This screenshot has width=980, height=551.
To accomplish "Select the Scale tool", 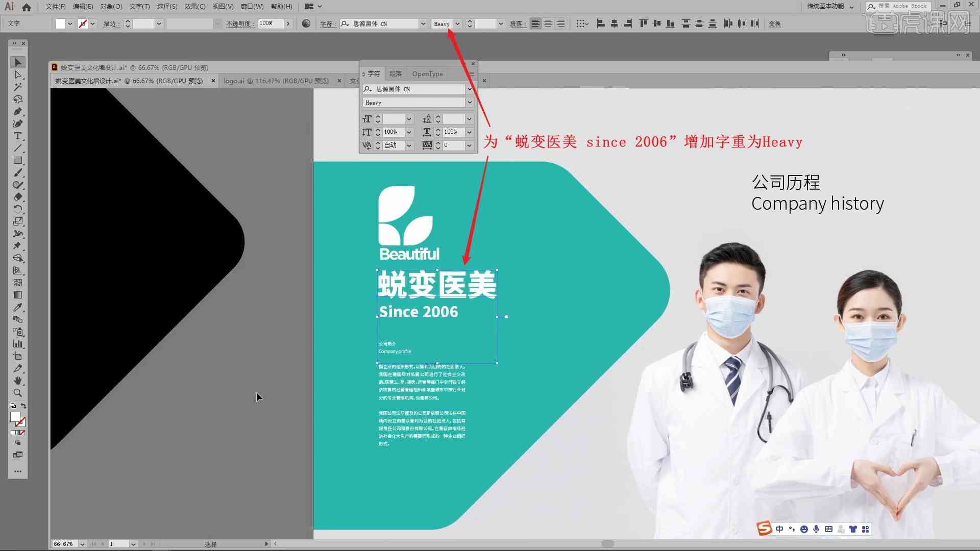I will pyautogui.click(x=18, y=221).
